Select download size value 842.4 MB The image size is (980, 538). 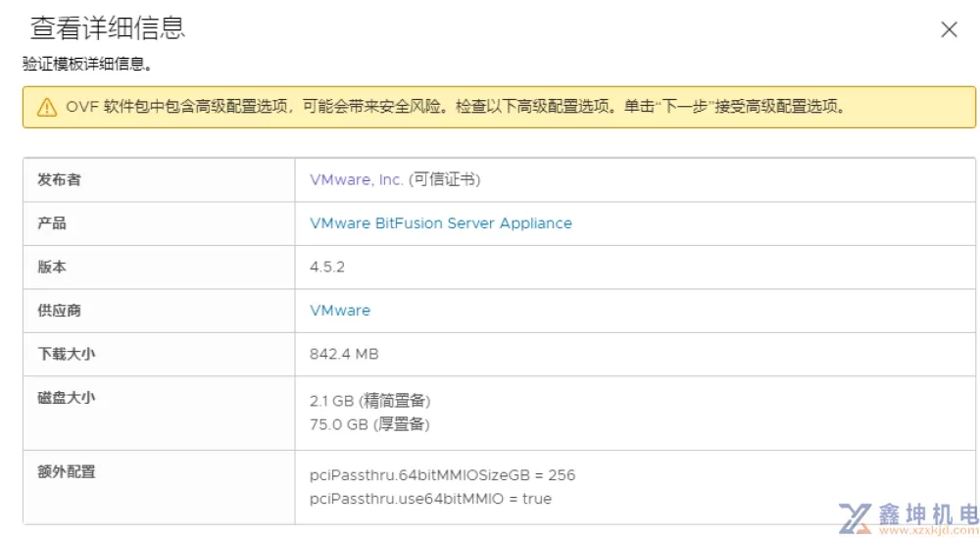coord(344,355)
